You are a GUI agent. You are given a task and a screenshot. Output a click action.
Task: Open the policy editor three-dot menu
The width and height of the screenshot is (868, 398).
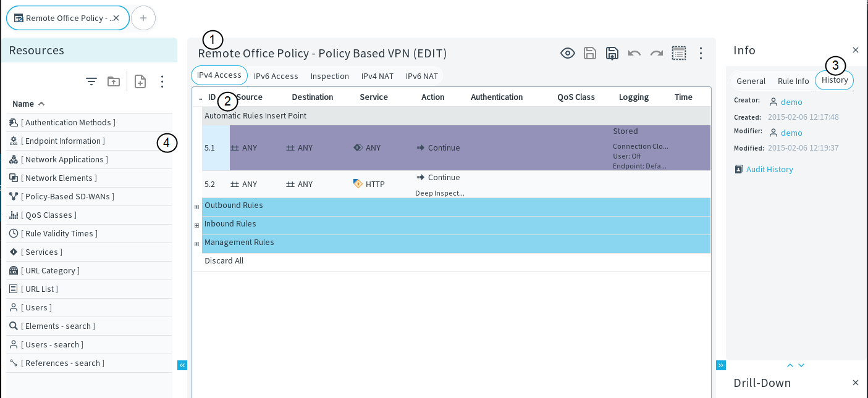tap(701, 53)
